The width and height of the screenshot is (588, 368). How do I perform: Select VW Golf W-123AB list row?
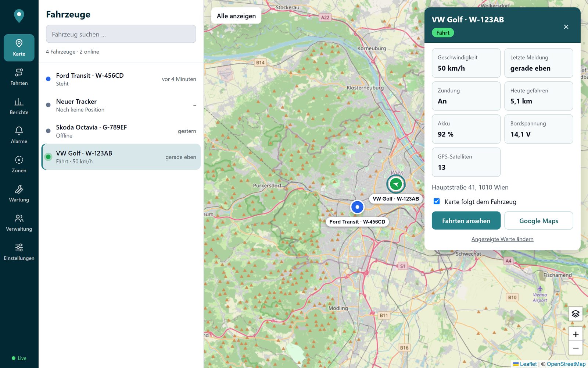click(x=121, y=157)
